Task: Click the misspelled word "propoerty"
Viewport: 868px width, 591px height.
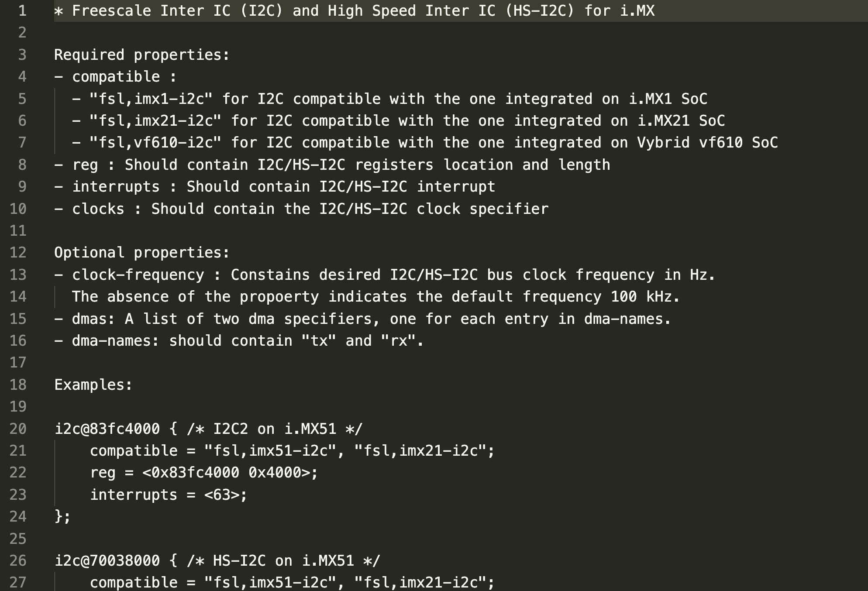Action: (279, 297)
